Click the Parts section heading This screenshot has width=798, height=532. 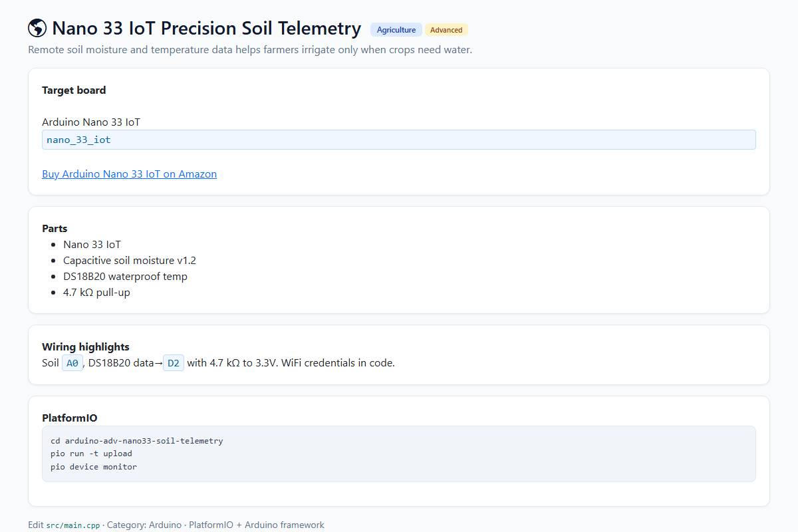pos(55,228)
